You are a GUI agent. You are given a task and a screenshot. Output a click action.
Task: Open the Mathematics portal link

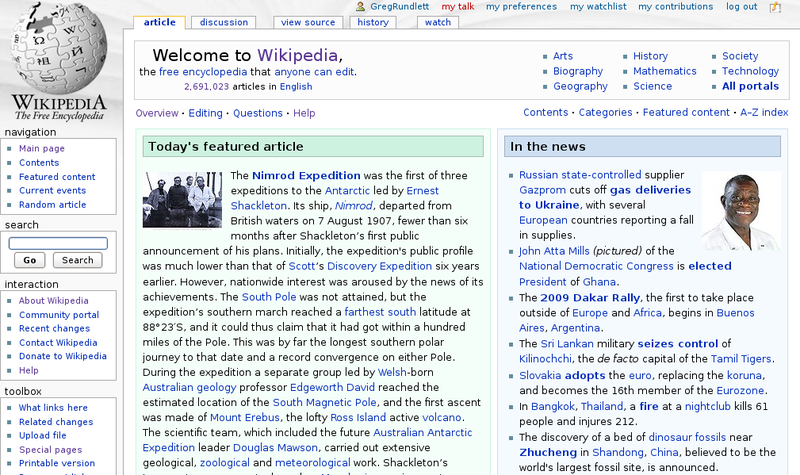click(x=664, y=72)
